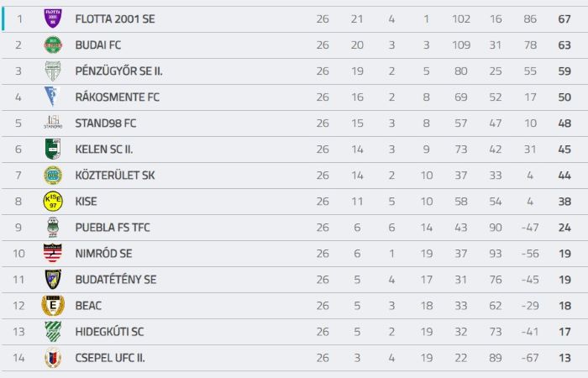Click the Flotta 2001 SE purple crest
The image size is (588, 378).
point(53,18)
